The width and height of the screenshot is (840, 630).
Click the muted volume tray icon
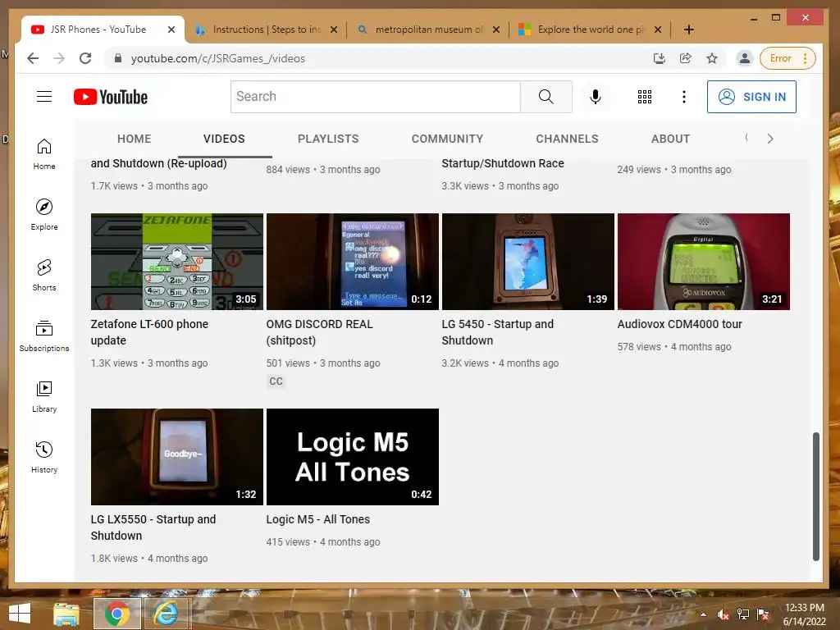[724, 614]
